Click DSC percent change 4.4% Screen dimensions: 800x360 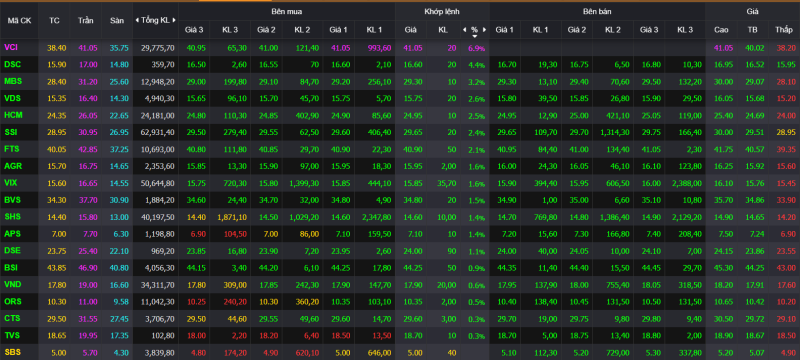click(x=476, y=65)
